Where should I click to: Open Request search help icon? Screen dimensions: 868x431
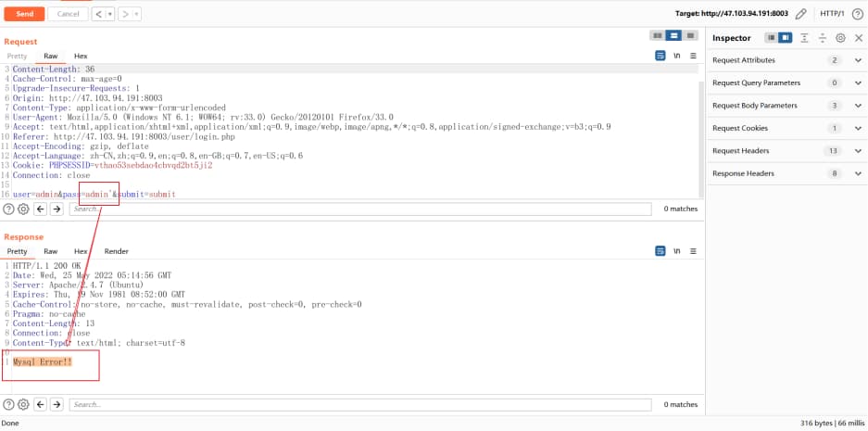click(x=9, y=209)
